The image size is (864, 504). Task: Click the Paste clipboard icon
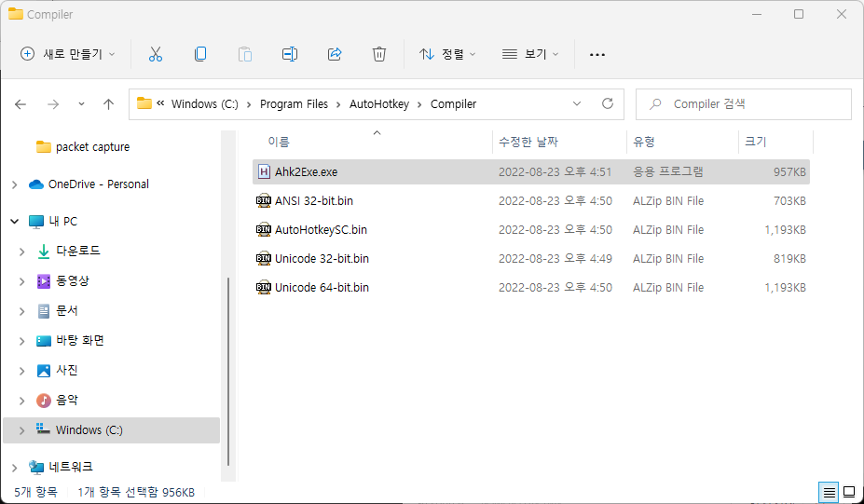[245, 54]
